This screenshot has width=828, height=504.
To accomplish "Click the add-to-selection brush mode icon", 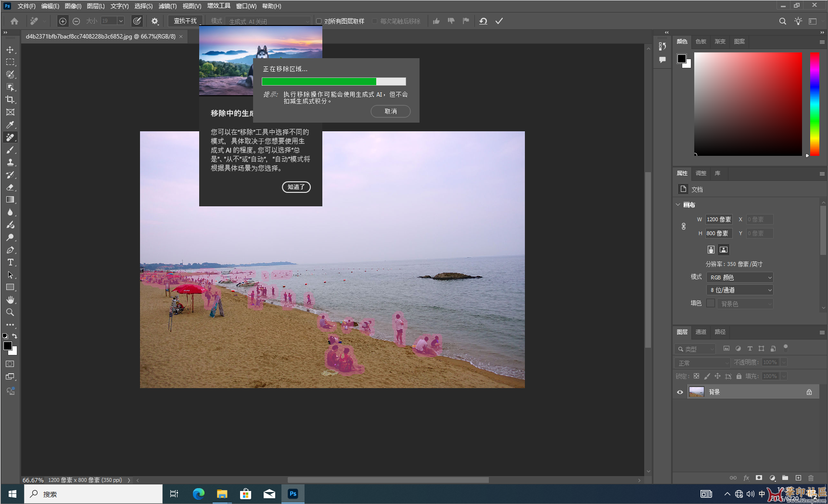I will point(63,21).
